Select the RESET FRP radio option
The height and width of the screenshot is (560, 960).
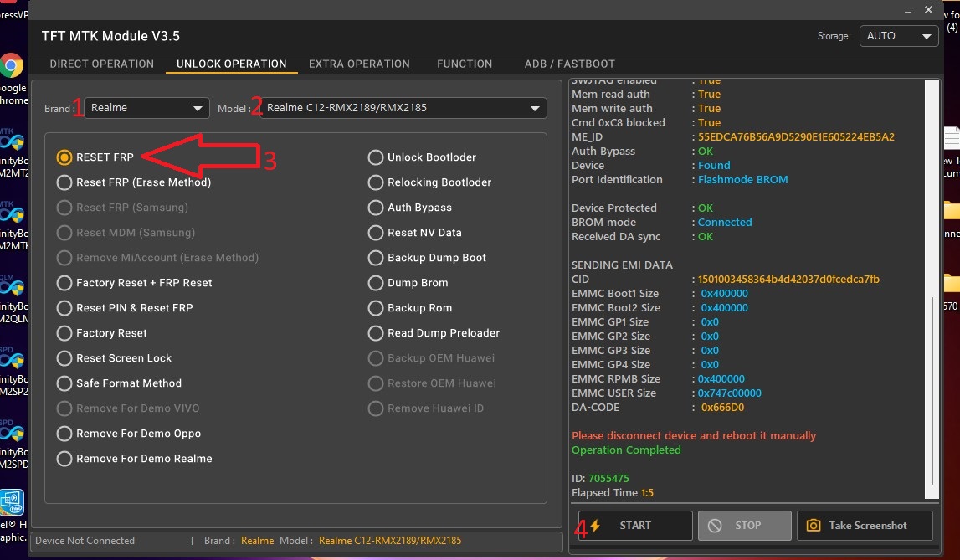click(64, 157)
